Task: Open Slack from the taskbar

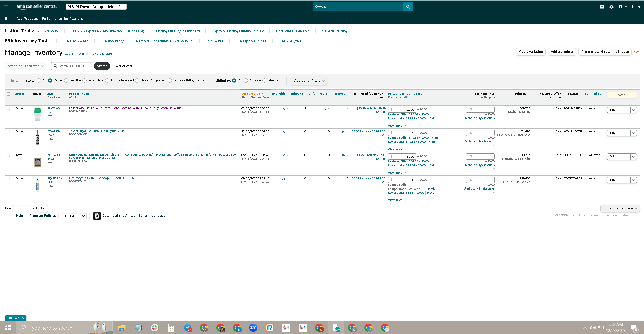Action: [x=155, y=328]
